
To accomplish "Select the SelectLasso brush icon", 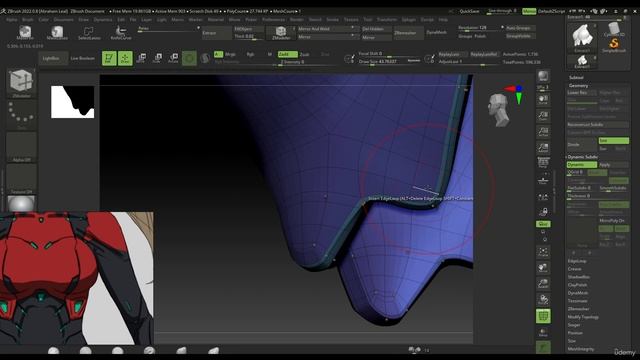I will (x=89, y=32).
